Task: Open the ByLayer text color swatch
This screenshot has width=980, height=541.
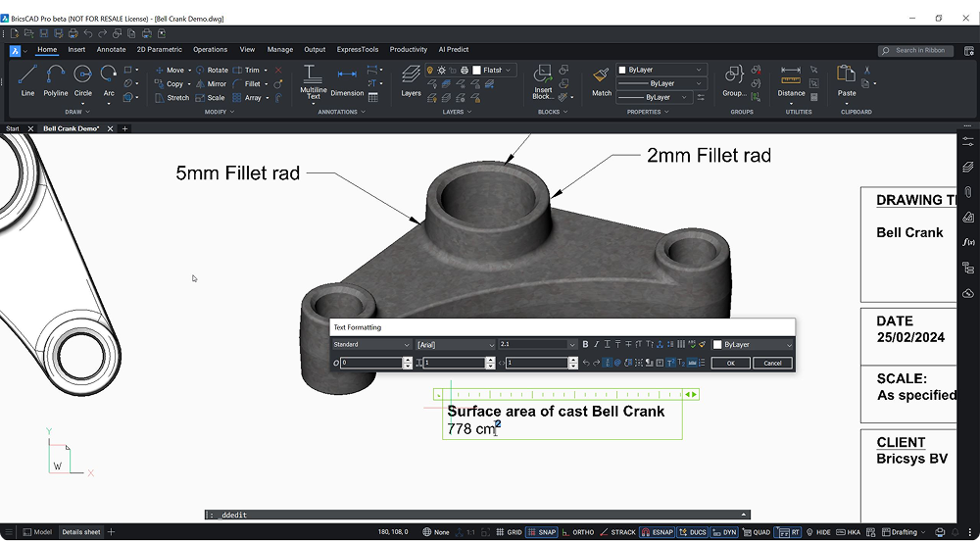Action: [x=753, y=345]
